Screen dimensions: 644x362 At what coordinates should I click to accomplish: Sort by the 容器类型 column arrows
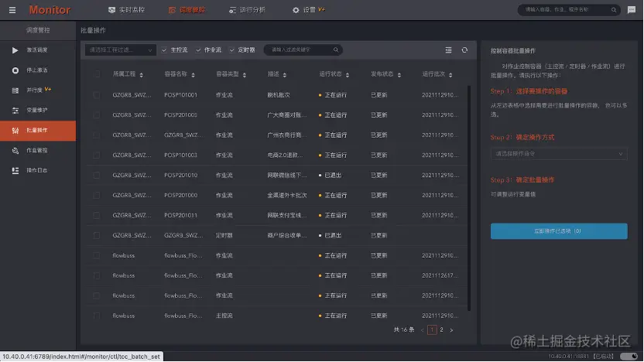(245, 75)
